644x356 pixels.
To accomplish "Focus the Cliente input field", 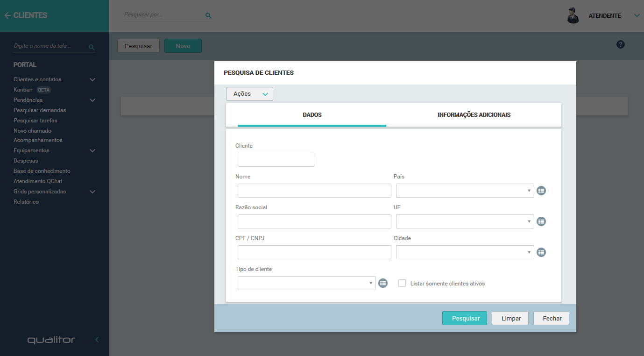I will (276, 160).
